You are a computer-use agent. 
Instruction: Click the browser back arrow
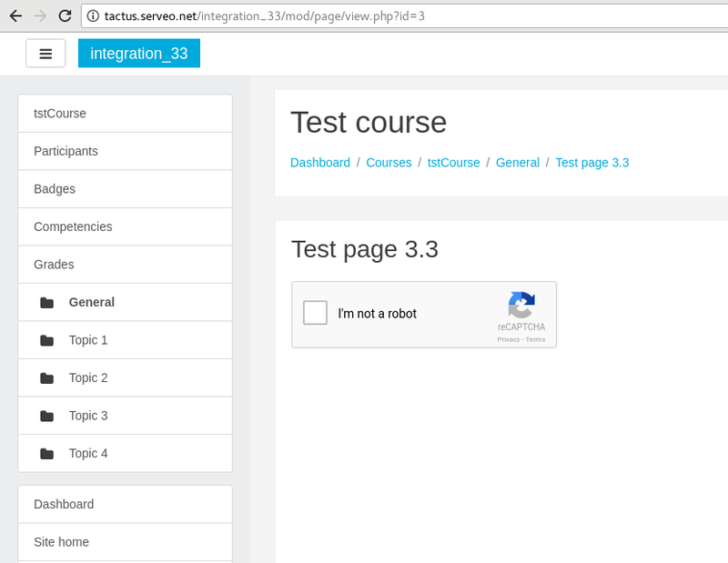pos(15,16)
